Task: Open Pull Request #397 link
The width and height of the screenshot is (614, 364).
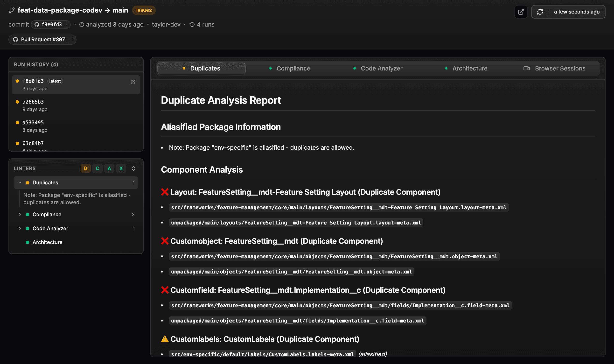Action: click(x=42, y=40)
